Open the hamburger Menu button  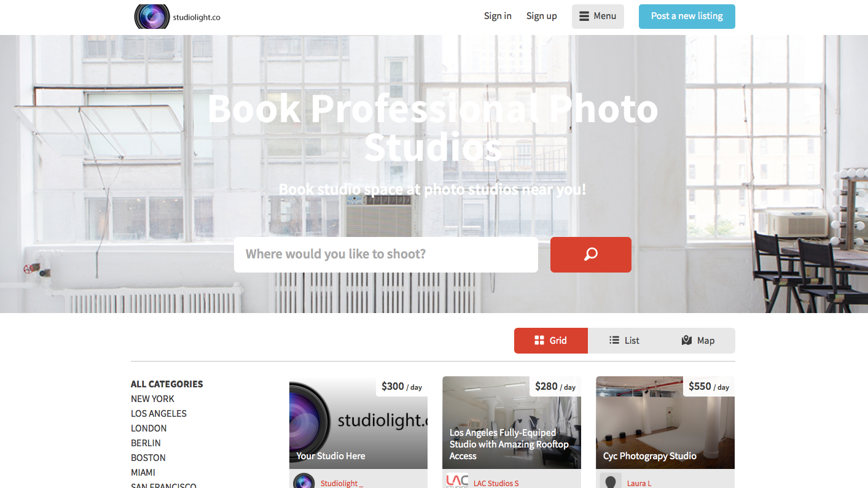[598, 17]
